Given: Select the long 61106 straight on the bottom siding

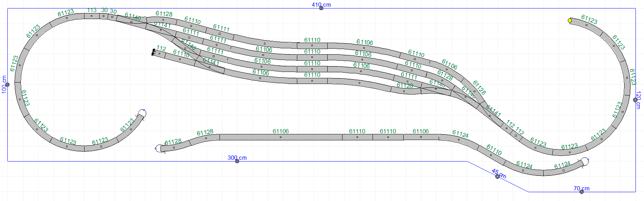Looking at the screenshot, I should tap(281, 137).
